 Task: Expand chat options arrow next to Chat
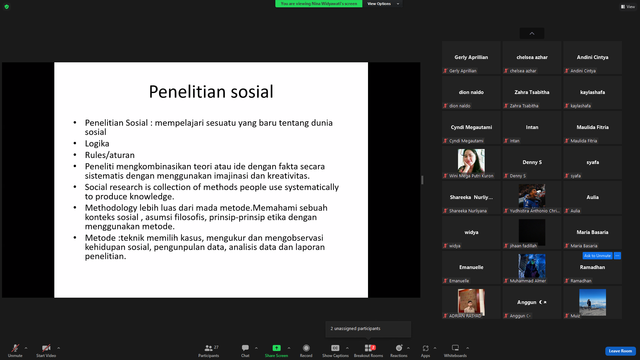pos(256,348)
